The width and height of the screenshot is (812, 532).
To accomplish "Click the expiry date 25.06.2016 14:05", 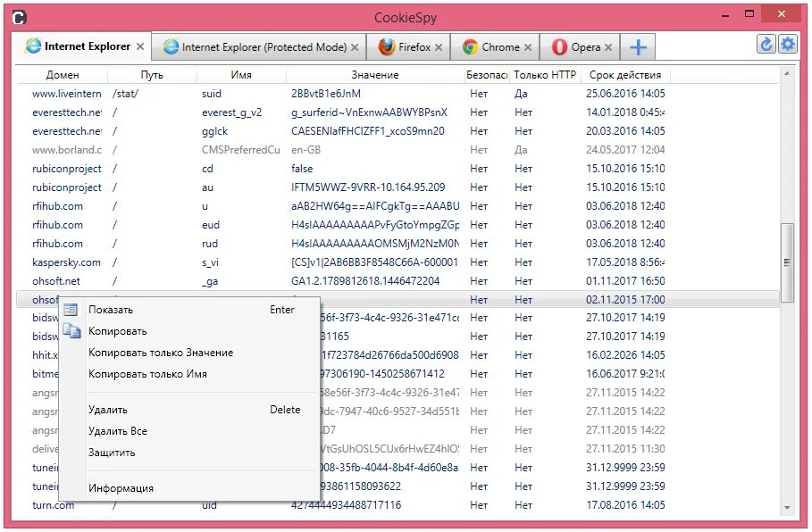I will click(x=625, y=94).
